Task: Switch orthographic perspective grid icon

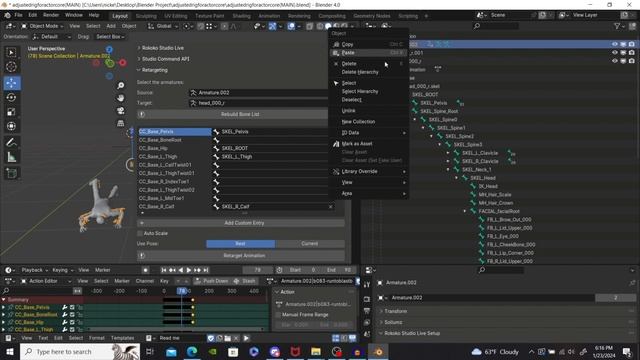Action: (x=121, y=123)
